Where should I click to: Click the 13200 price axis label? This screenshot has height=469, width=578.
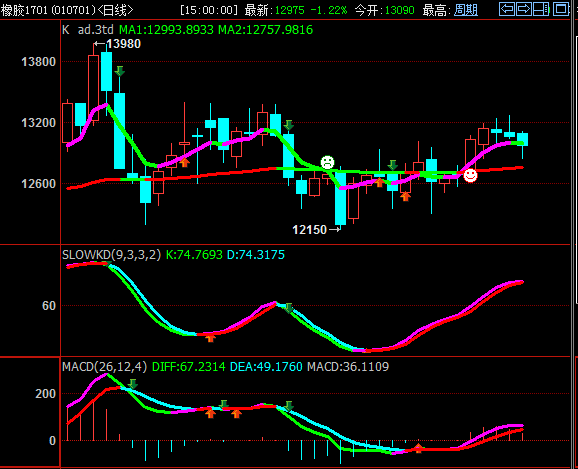[x=39, y=122]
